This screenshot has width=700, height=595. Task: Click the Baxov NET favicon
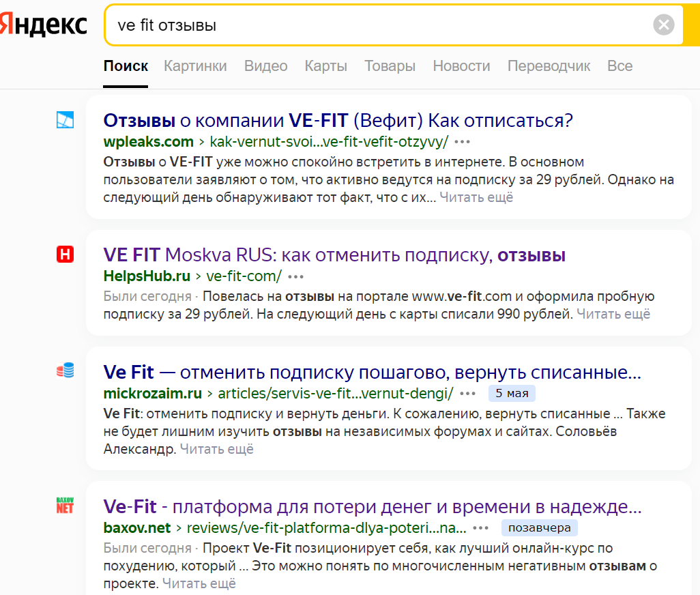[x=65, y=506]
